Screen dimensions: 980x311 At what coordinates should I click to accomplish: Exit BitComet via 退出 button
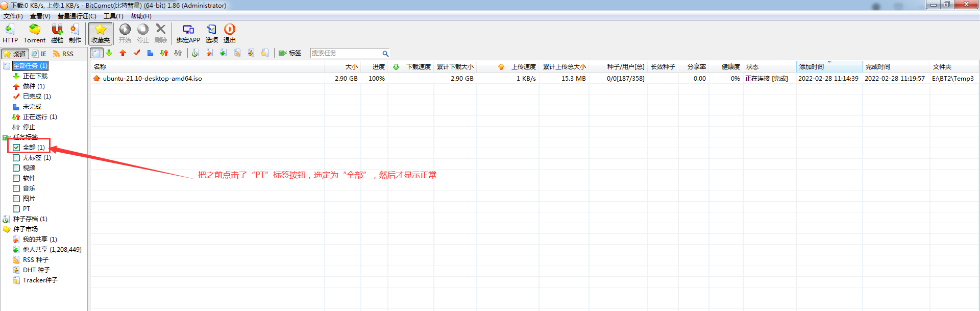point(230,34)
